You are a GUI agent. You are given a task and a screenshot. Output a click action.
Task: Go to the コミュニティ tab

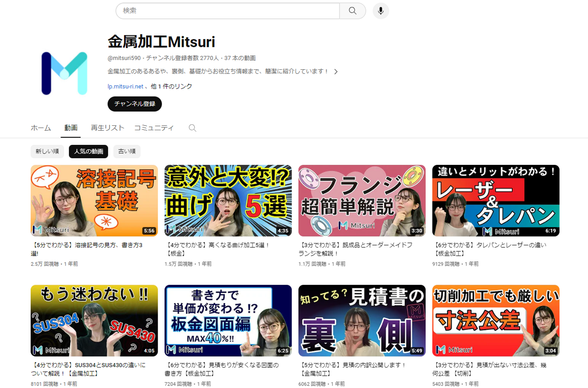pos(154,128)
